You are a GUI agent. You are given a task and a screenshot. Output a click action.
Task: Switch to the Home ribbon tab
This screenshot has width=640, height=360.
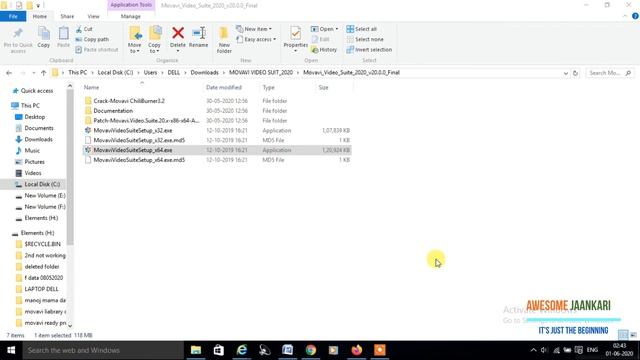[40, 16]
